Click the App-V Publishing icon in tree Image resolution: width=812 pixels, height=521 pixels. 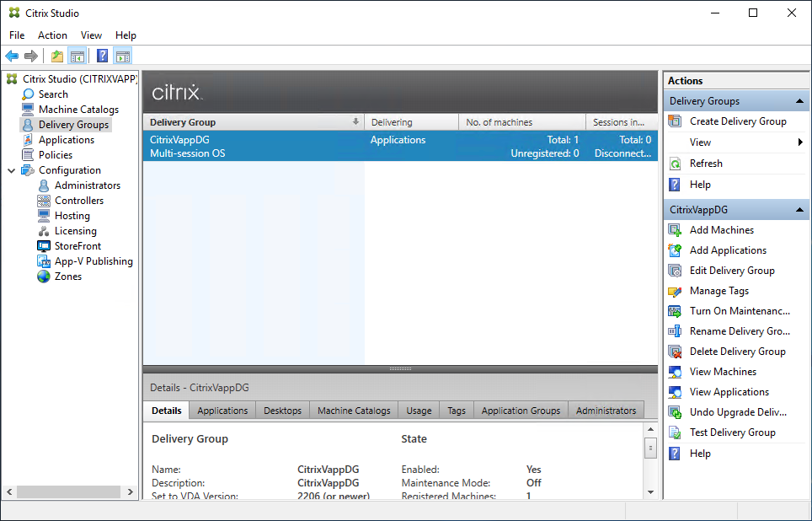tap(44, 261)
